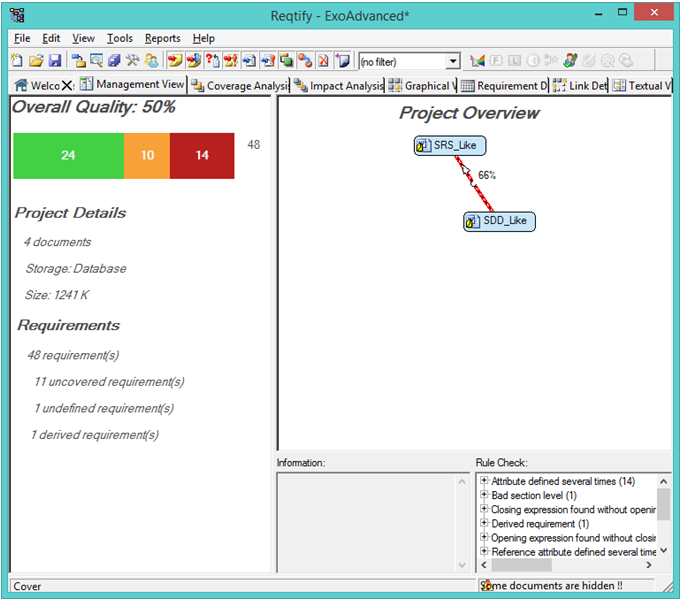Image resolution: width=683 pixels, height=602 pixels.
Task: Click '1 derived requirement(s)' text
Action: [95, 435]
